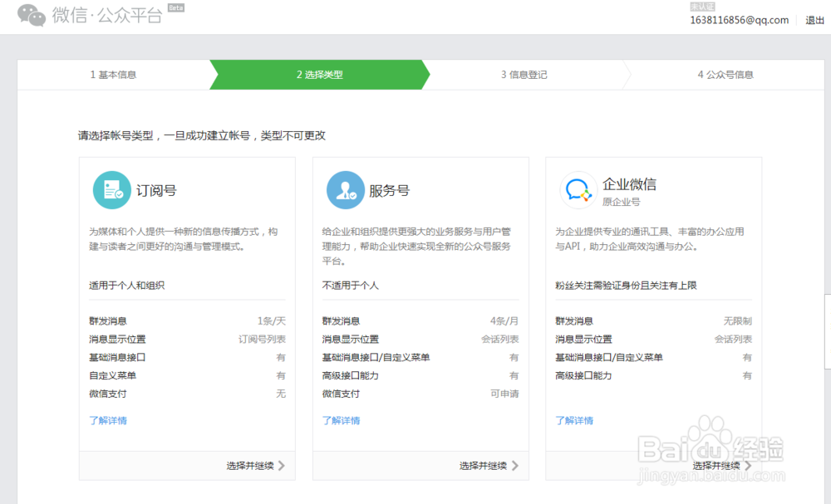
Task: Click the 微信·公众平台 title text
Action: [107, 15]
